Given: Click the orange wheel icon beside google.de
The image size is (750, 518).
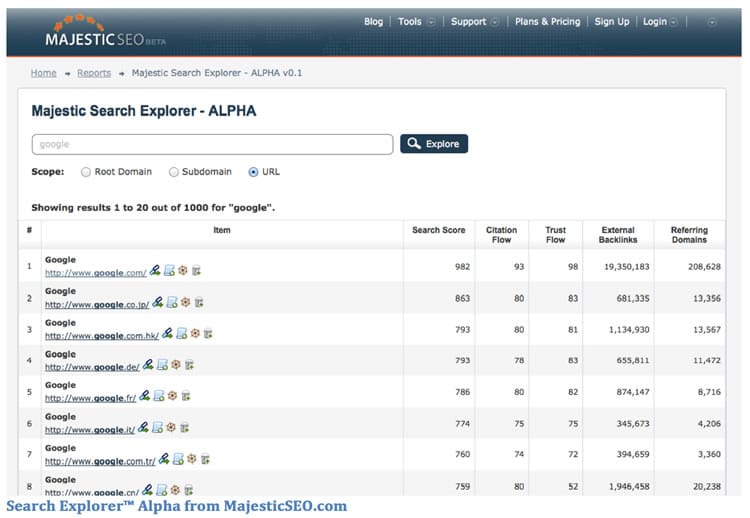Looking at the screenshot, I should (x=176, y=365).
